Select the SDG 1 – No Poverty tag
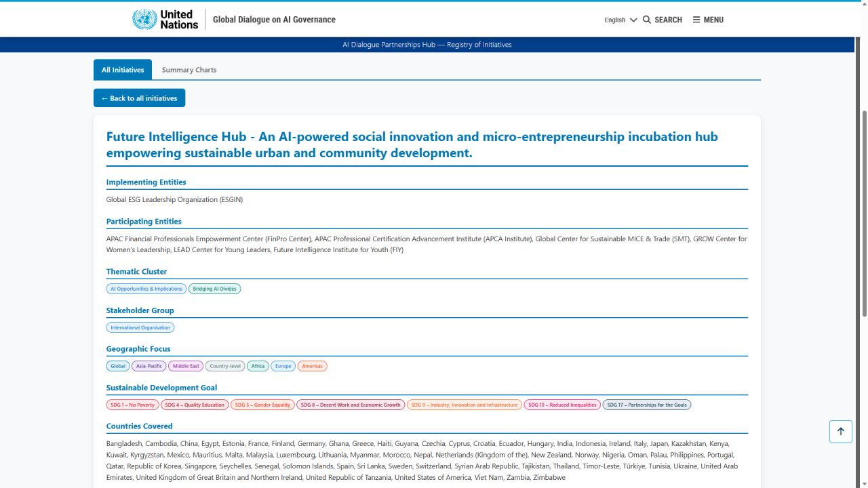 click(132, 405)
